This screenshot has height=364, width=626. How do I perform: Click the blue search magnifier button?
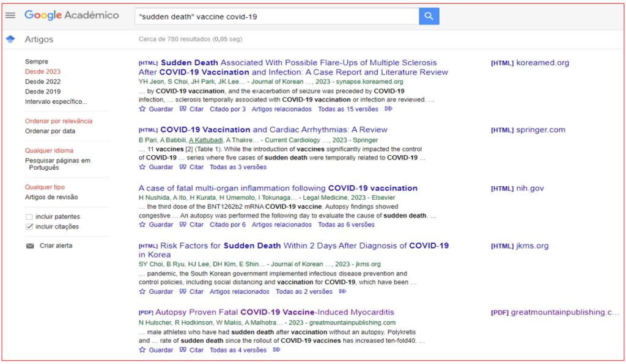(x=429, y=16)
